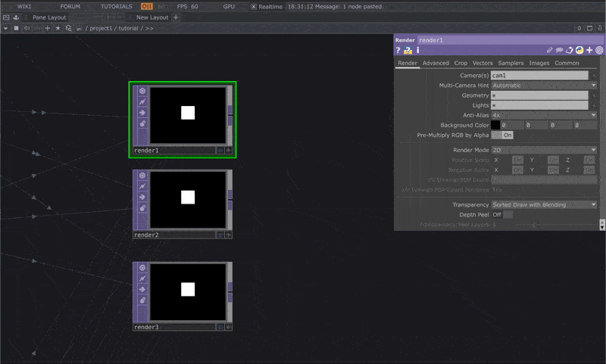Click the concentric circles icon in parameter header

click(x=599, y=50)
